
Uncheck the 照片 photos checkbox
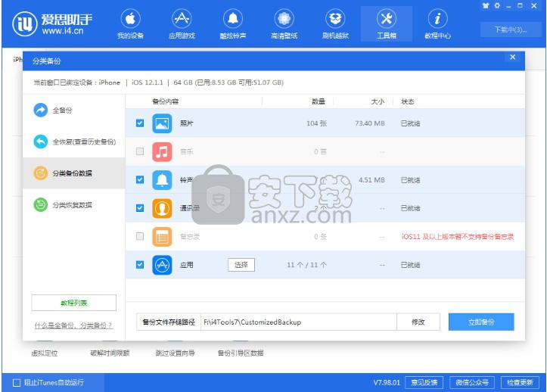(140, 123)
